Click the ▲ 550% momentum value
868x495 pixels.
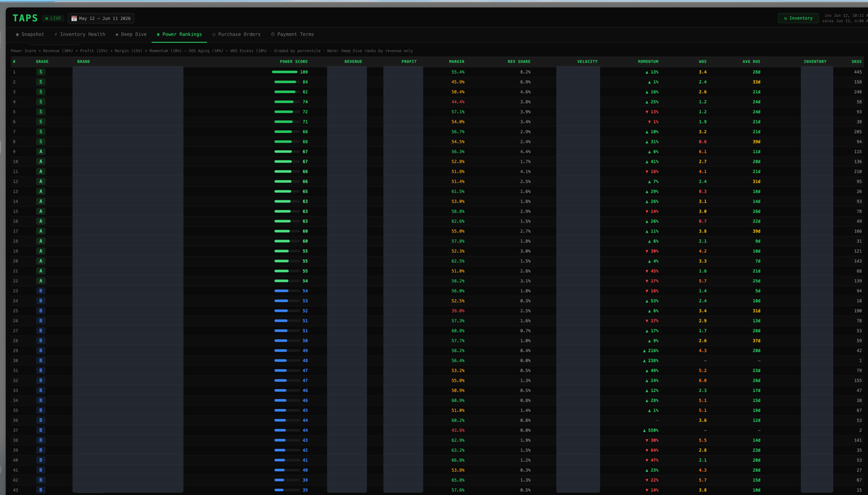point(651,430)
